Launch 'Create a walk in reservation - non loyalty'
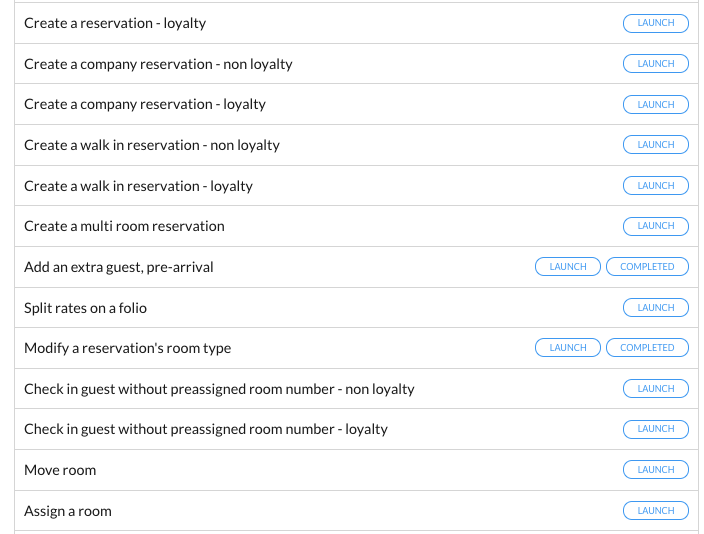This screenshot has height=534, width=704. pos(655,145)
